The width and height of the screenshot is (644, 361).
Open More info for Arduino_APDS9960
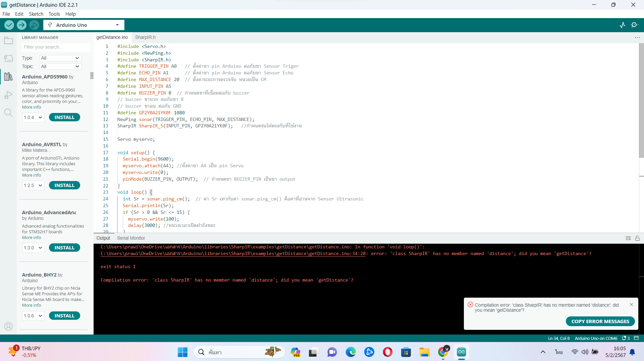32,107
